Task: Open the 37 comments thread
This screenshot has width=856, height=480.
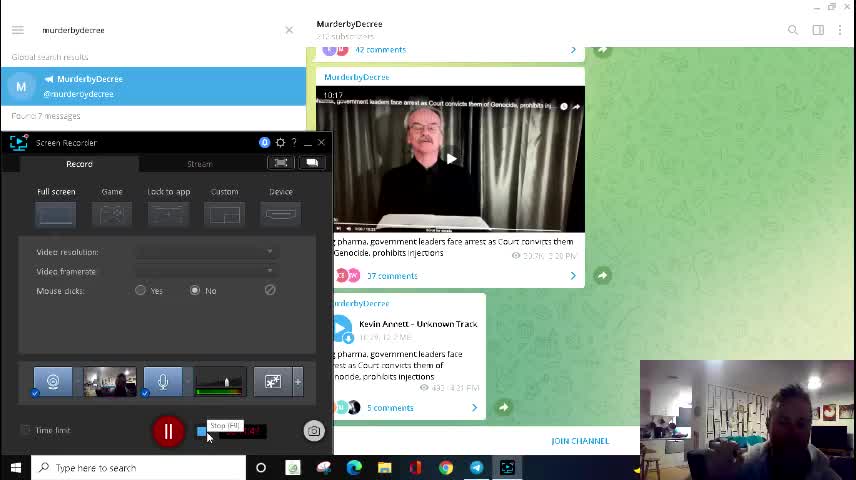Action: (x=392, y=276)
